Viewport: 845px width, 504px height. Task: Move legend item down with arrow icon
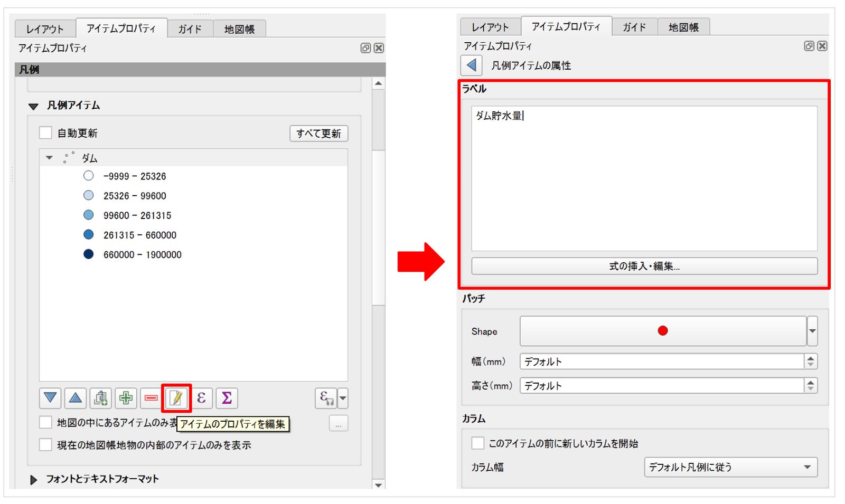(50, 398)
